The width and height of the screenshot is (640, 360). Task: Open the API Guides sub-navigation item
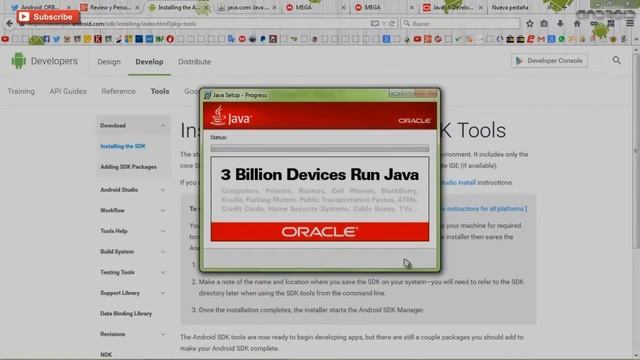[68, 91]
